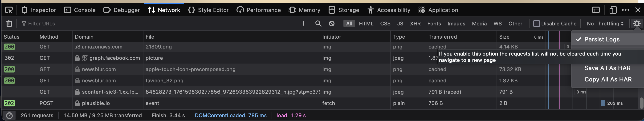644x121 pixels.
Task: Toggle responsive design mode icon
Action: tap(612, 10)
